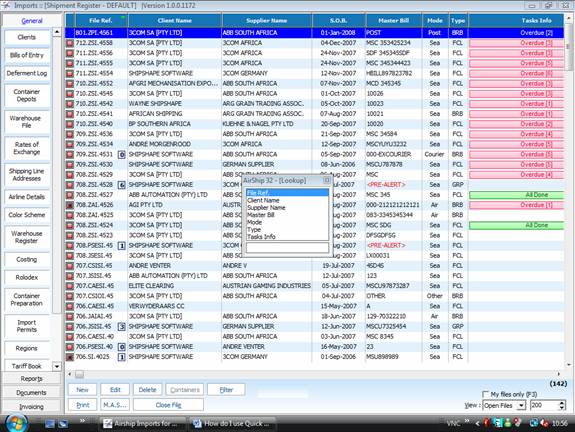575x432 pixels.
Task: Open the Rolodex sidebar button
Action: (x=27, y=278)
